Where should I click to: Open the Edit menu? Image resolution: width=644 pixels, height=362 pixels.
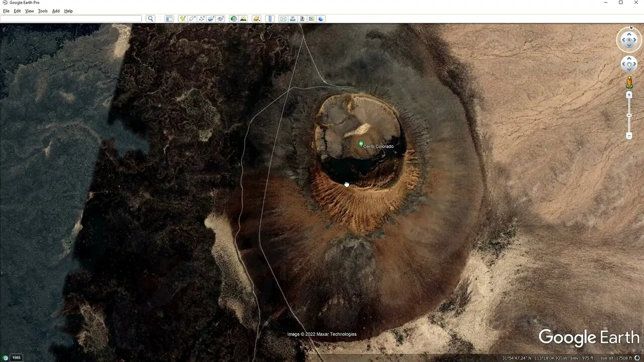17,11
